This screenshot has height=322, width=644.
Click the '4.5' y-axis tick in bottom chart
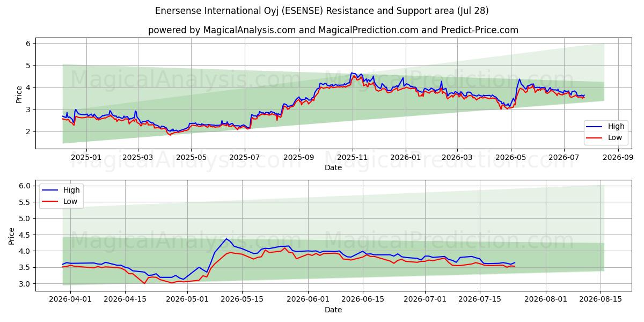(26, 235)
